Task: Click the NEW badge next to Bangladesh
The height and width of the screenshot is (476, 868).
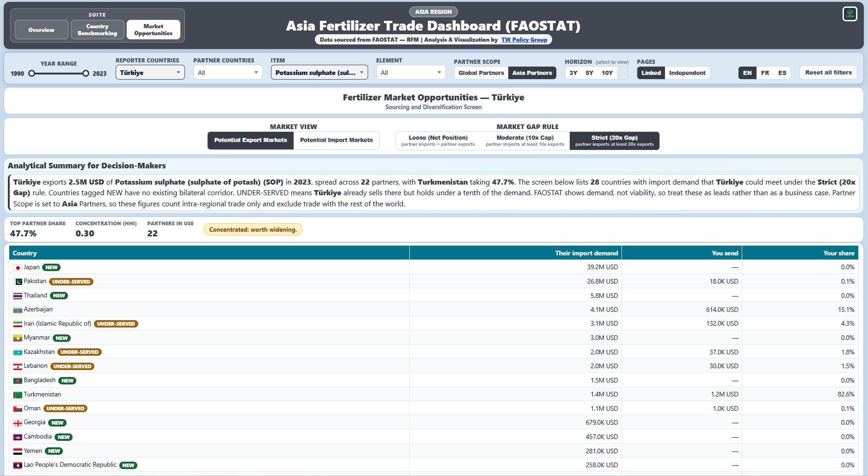Action: click(68, 381)
